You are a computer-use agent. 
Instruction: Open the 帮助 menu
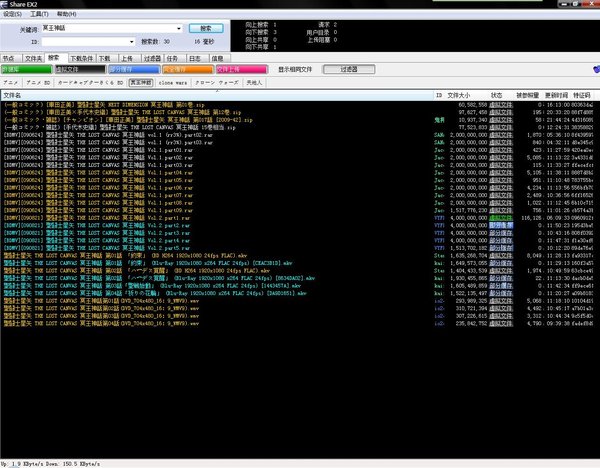(x=66, y=15)
